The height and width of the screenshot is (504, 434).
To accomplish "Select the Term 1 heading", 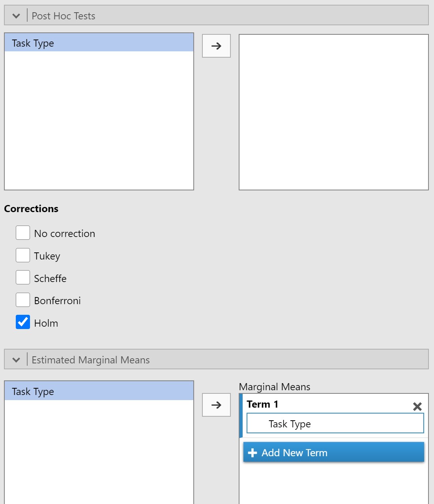I will point(262,404).
